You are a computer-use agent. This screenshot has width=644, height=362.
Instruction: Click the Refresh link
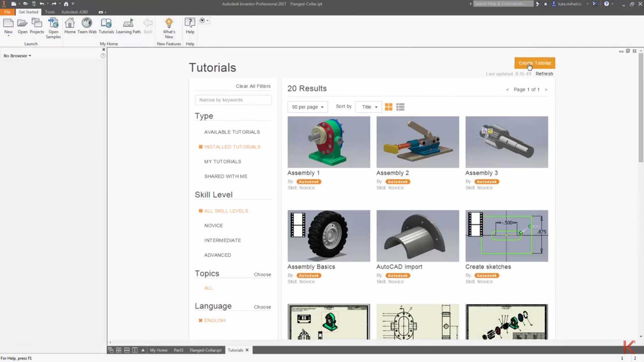click(x=544, y=74)
